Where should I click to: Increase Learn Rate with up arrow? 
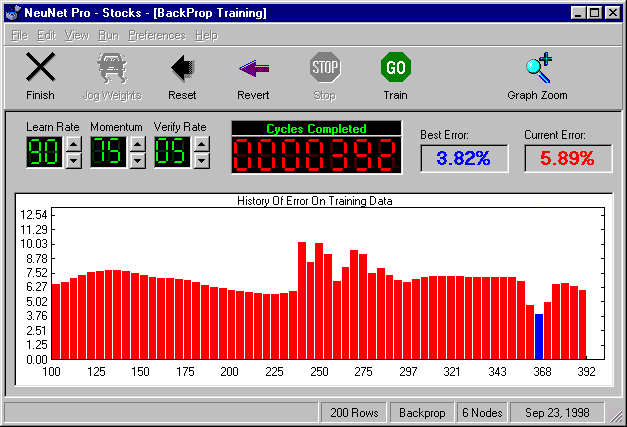click(x=73, y=145)
